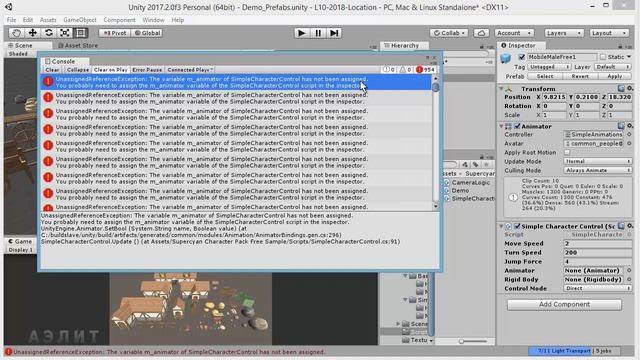
Task: Click the warning counter icon in Console
Action: tap(405, 70)
